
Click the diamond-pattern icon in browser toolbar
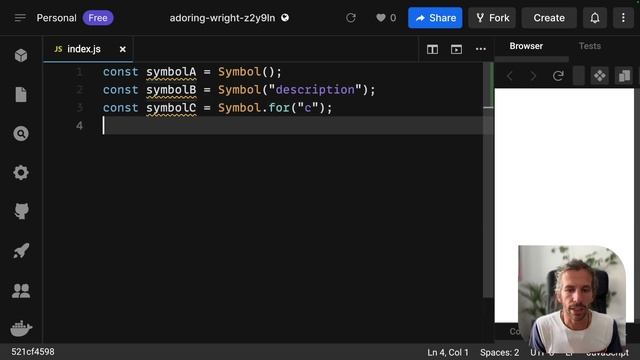pyautogui.click(x=600, y=76)
